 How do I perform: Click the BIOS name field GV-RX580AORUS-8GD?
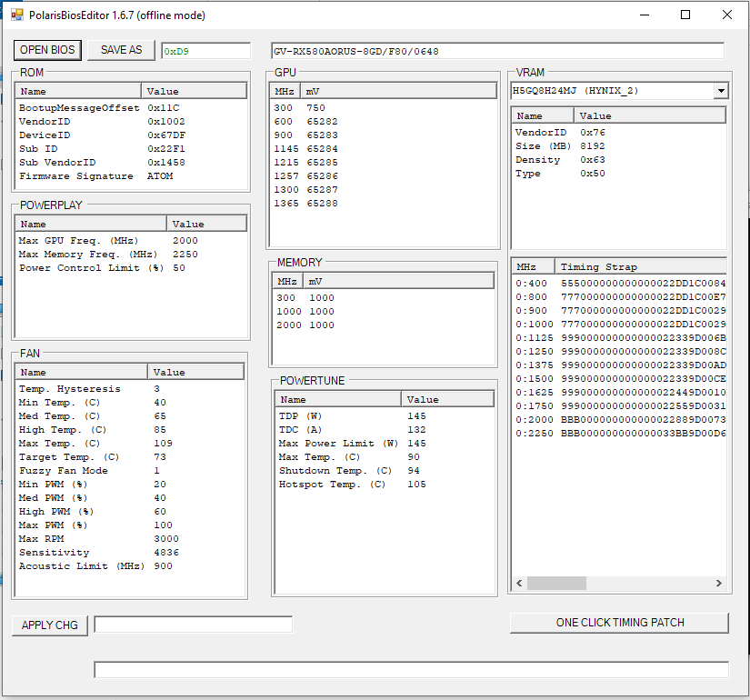click(497, 51)
